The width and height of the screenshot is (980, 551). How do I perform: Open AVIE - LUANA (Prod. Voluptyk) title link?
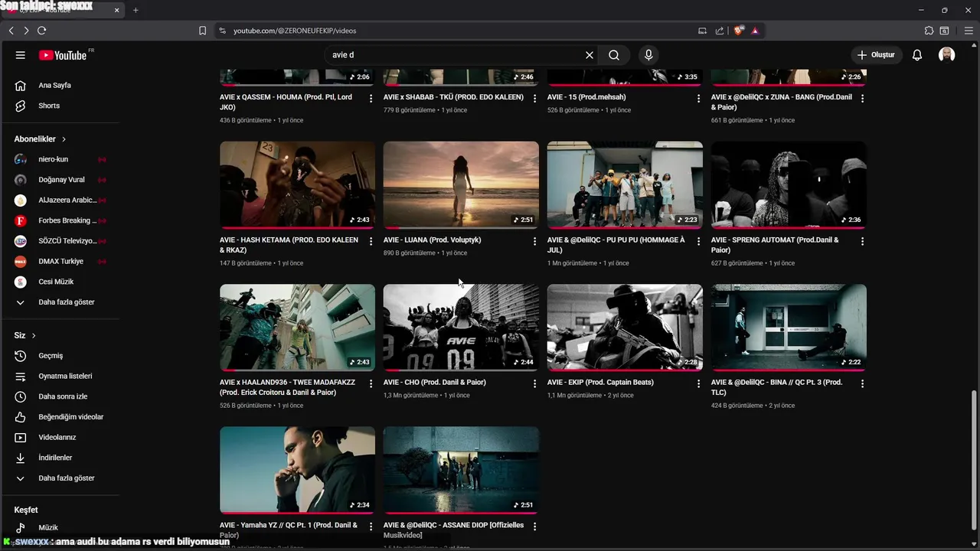click(432, 240)
